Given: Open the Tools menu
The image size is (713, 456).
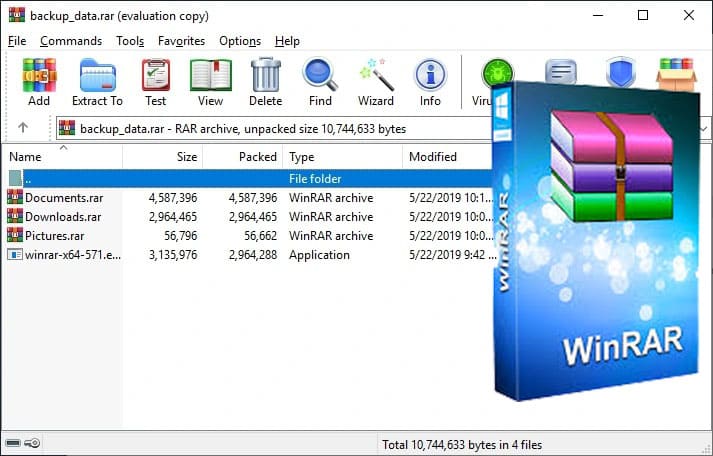Looking at the screenshot, I should click(130, 41).
